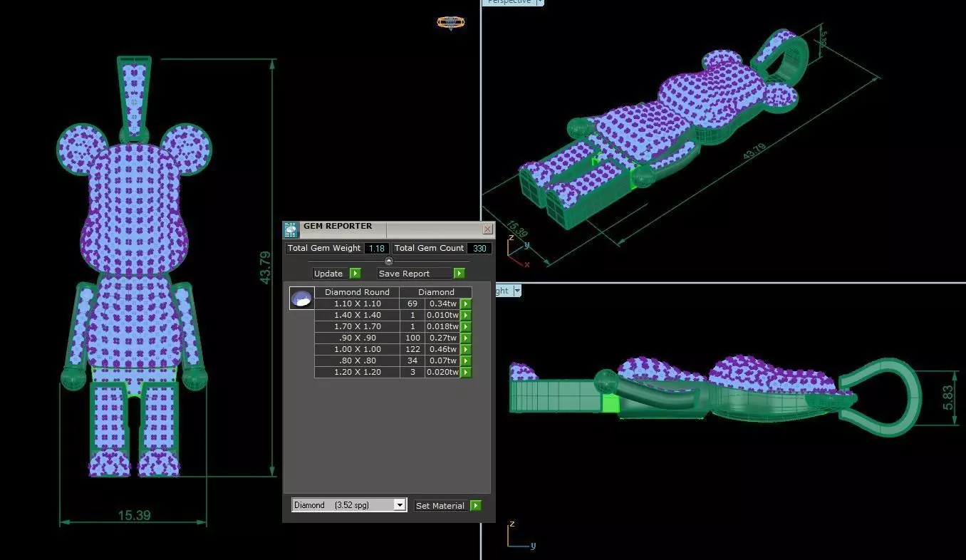966x560 pixels.
Task: Click the weight cell 0.27tw
Action: (443, 338)
